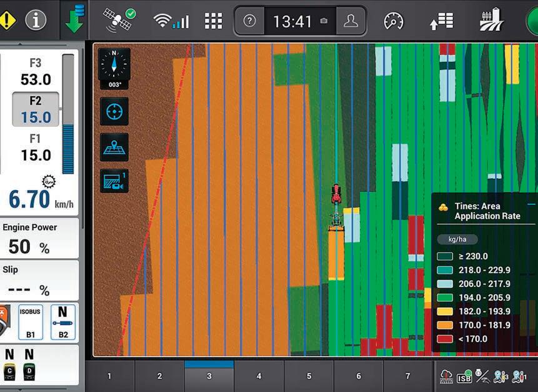
Task: Tap the north compass heading 003° widget
Action: tap(114, 69)
